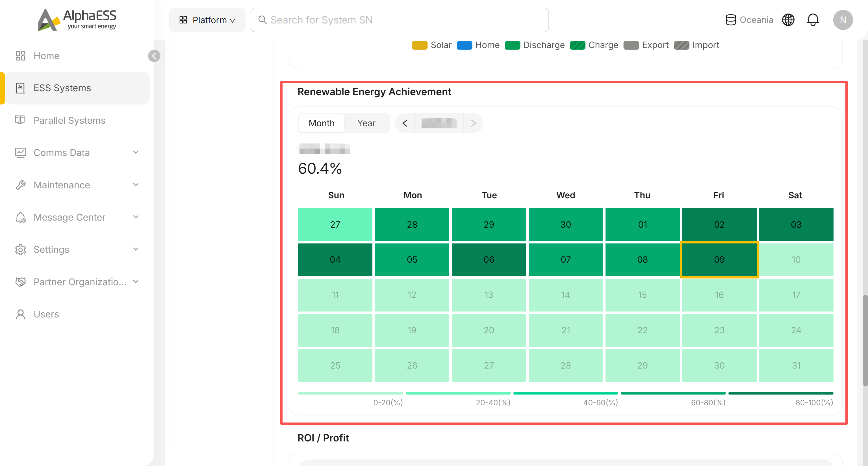
Task: Toggle the Discharge legend series
Action: 535,45
